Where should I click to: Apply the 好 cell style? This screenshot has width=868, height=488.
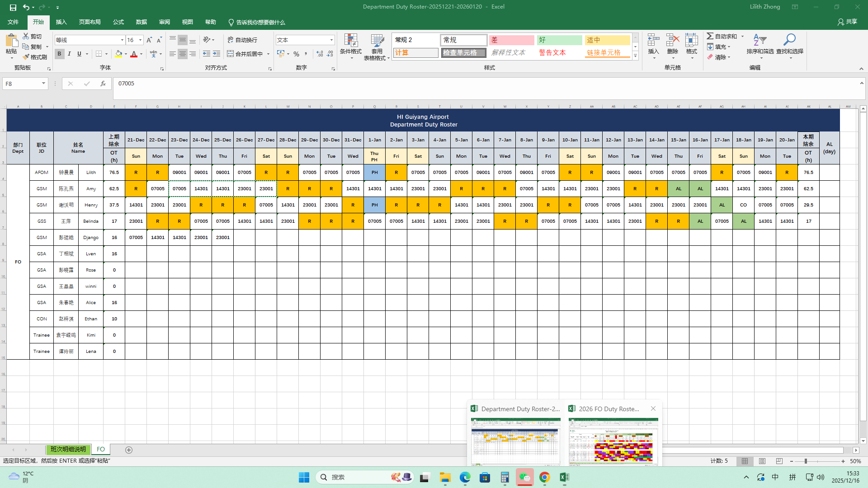coord(559,40)
